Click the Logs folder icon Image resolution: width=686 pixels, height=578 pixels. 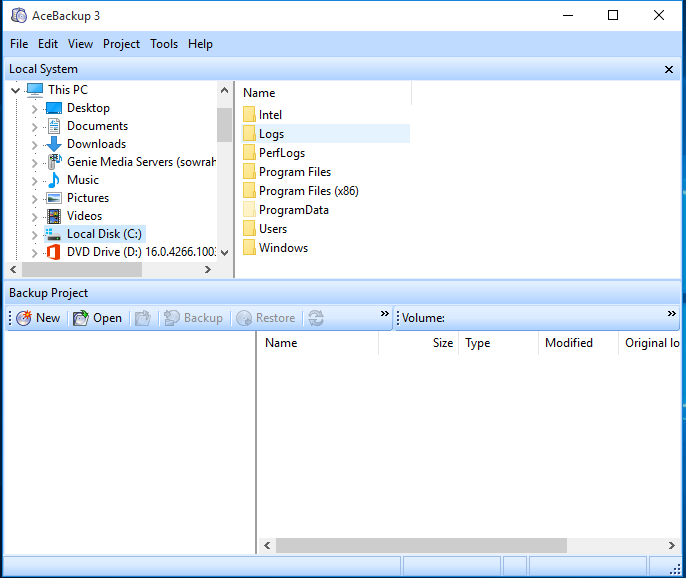pyautogui.click(x=249, y=133)
